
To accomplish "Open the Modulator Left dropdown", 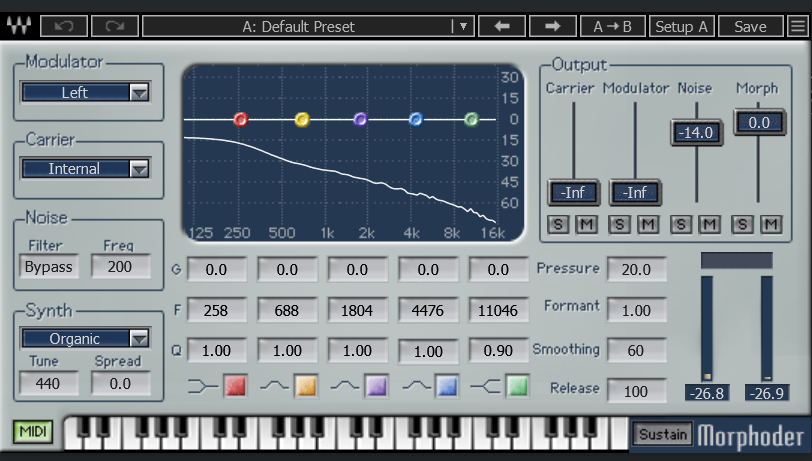I will (85, 93).
